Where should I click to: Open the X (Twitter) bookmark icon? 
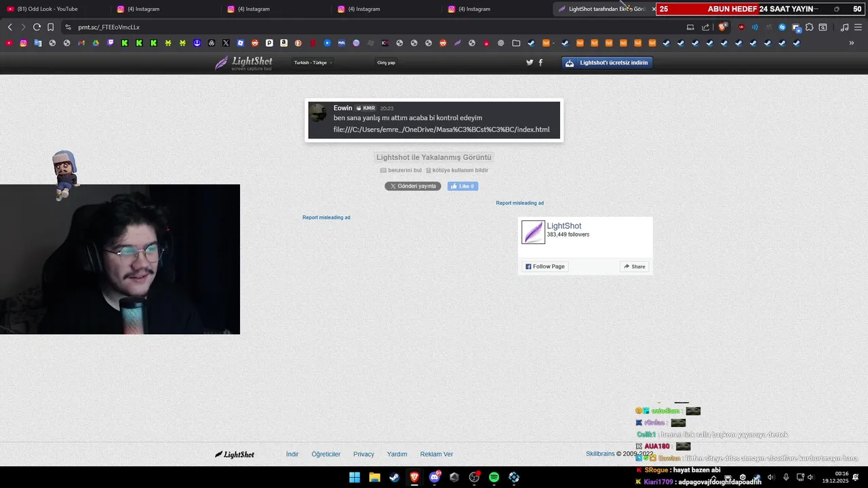click(226, 43)
